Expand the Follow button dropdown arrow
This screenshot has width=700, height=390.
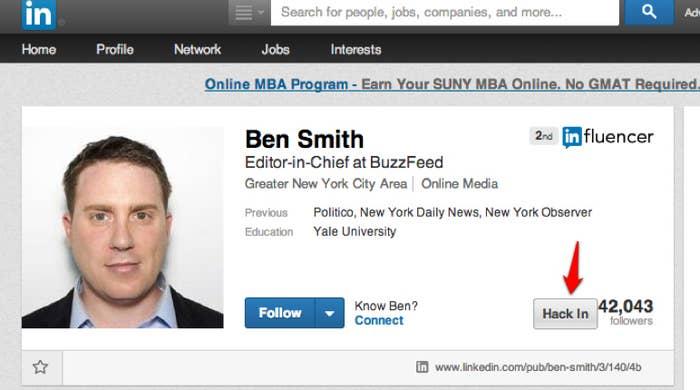pyautogui.click(x=329, y=313)
